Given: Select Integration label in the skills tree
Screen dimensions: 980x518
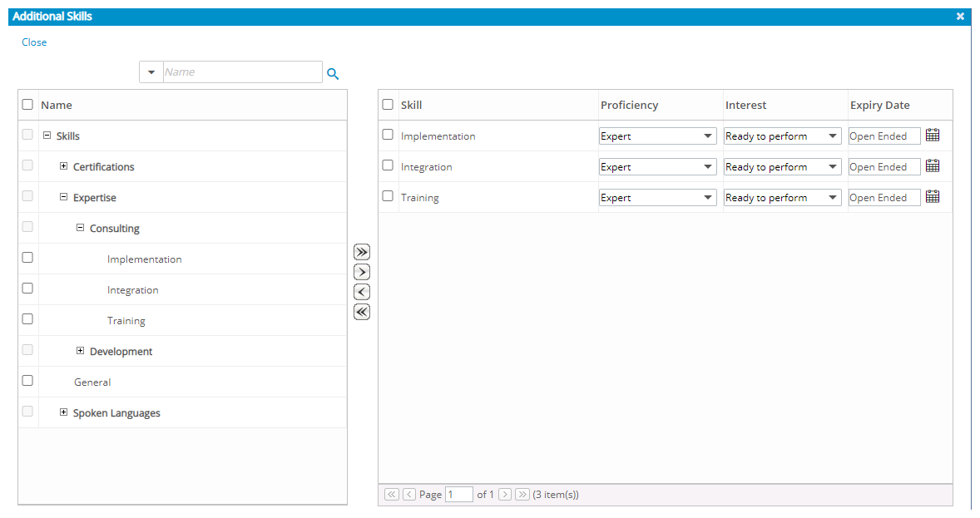Looking at the screenshot, I should pos(132,290).
